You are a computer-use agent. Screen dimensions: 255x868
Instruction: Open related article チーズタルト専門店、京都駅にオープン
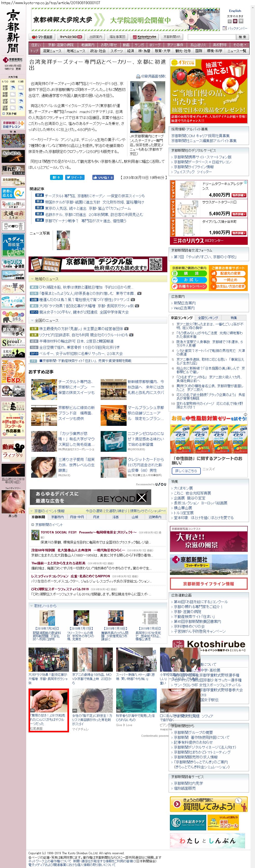click(95, 196)
